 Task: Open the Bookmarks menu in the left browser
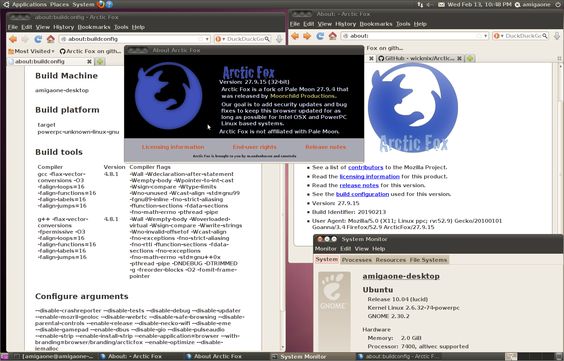coord(94,27)
